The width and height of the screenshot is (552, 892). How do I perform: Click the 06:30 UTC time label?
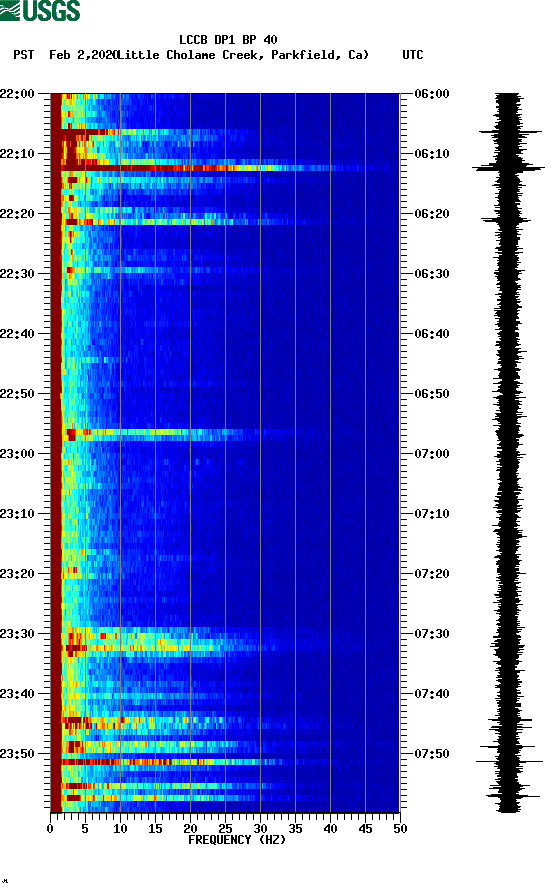(x=432, y=274)
